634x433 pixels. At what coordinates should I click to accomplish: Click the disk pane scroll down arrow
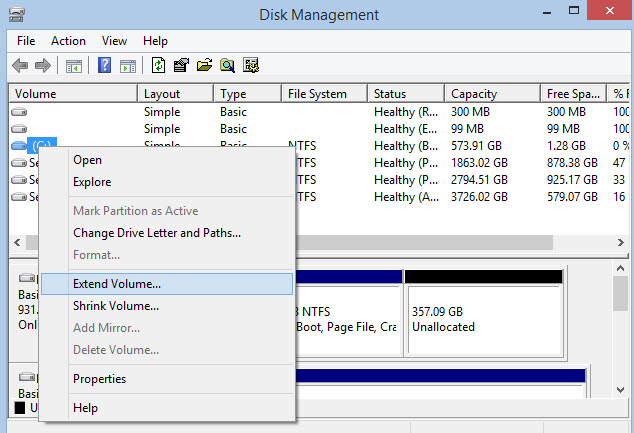[620, 390]
